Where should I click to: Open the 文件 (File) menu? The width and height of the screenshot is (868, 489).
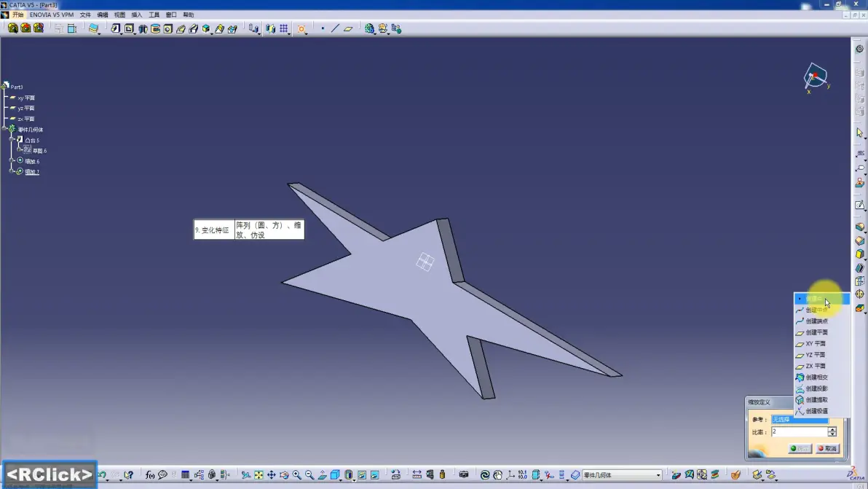[x=85, y=15]
